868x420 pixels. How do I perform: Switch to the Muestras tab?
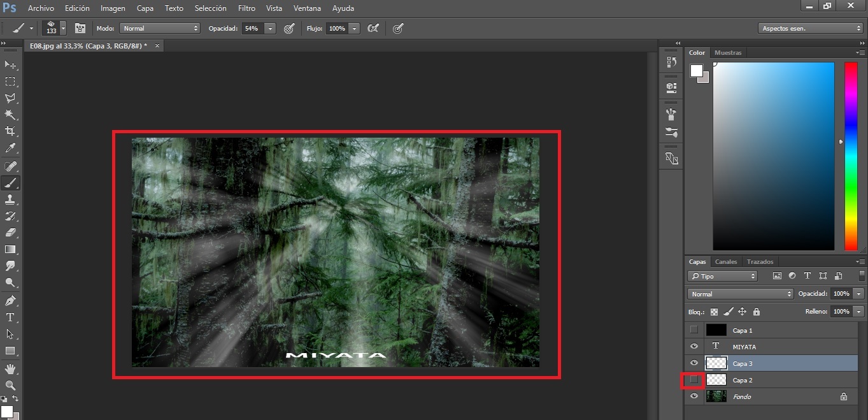pyautogui.click(x=728, y=53)
